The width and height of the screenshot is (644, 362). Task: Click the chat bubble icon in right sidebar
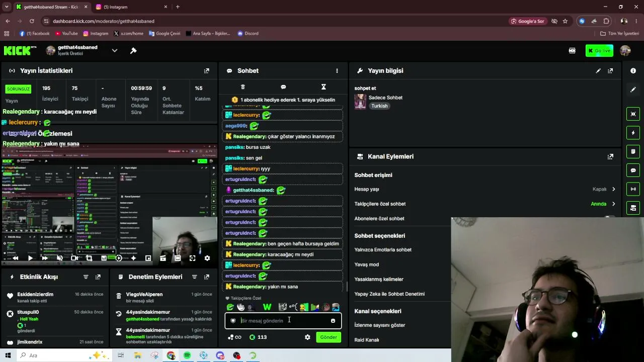633,170
